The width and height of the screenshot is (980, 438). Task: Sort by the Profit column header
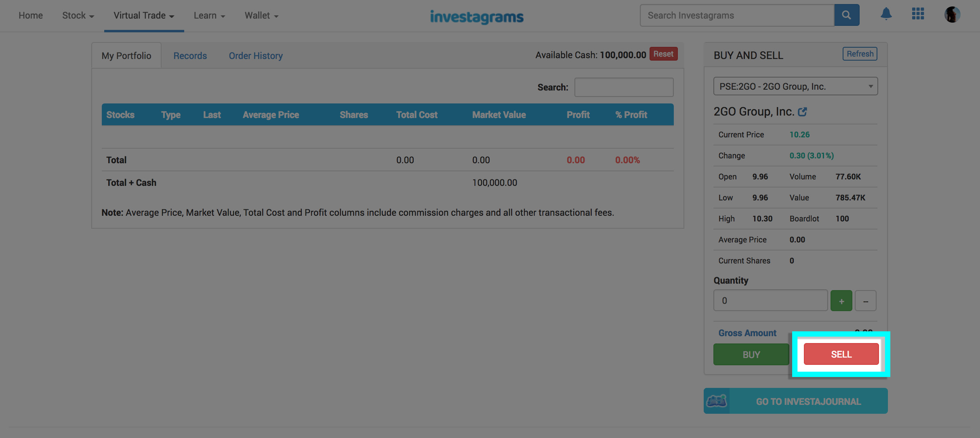[x=578, y=115]
